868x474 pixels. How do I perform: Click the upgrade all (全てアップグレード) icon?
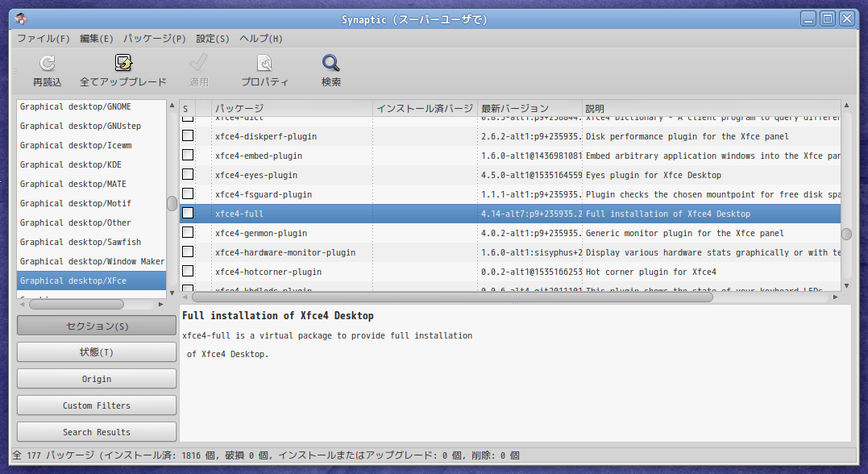click(123, 63)
